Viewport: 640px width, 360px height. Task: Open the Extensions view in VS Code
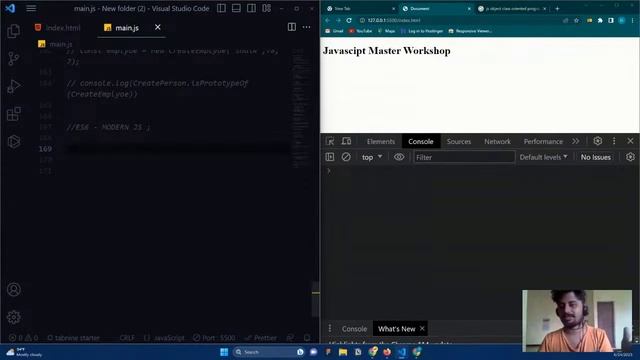coord(13,114)
